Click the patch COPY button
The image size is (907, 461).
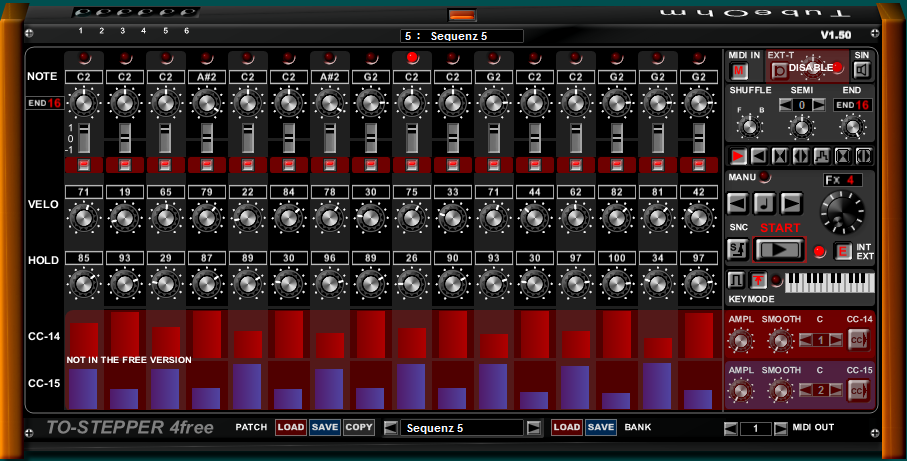[359, 427]
